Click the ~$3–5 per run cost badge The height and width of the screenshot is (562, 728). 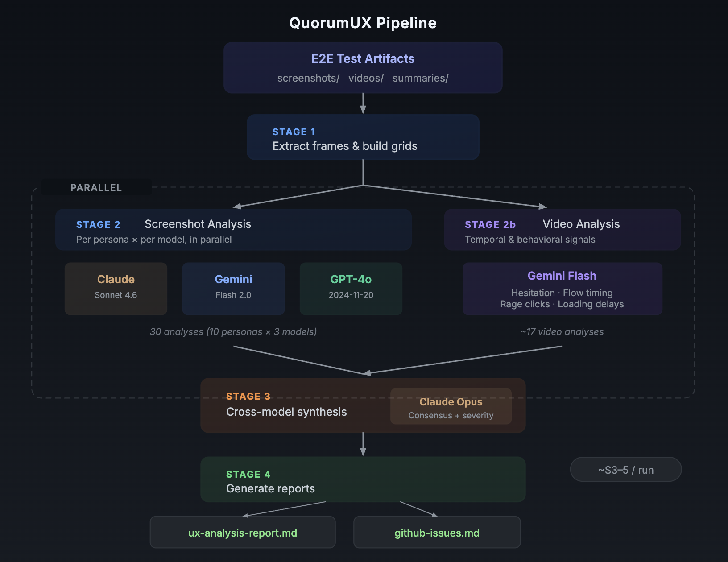625,469
